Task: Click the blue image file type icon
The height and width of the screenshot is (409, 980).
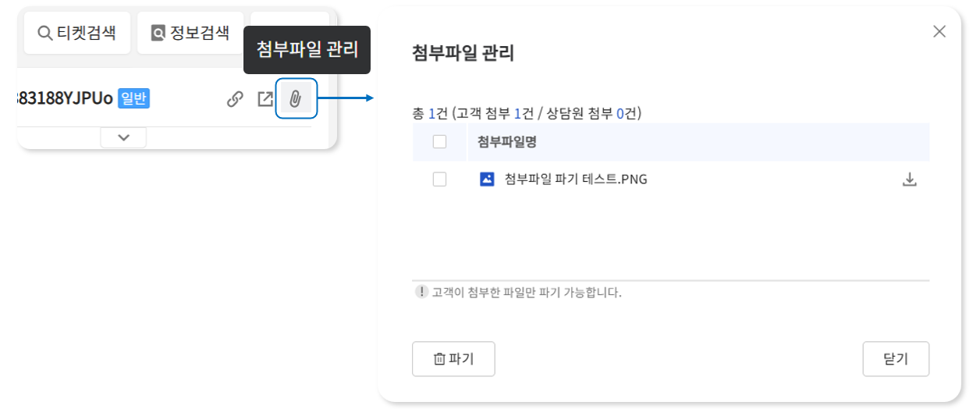Action: click(x=487, y=180)
